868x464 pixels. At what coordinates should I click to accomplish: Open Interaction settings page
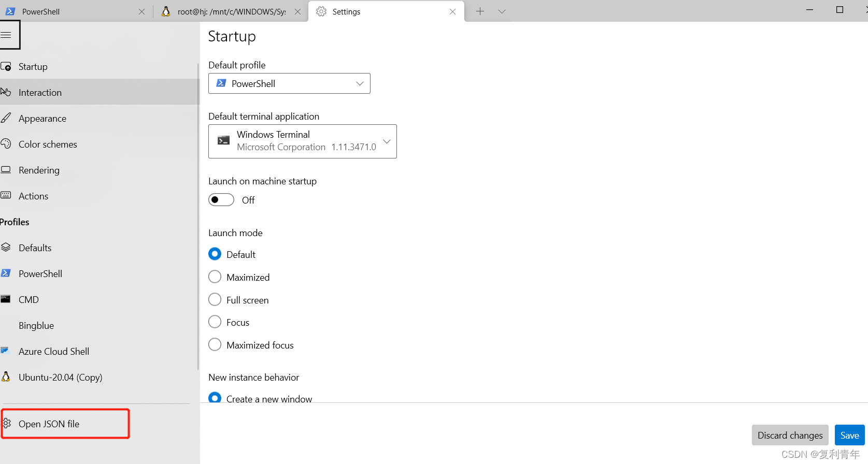98,92
